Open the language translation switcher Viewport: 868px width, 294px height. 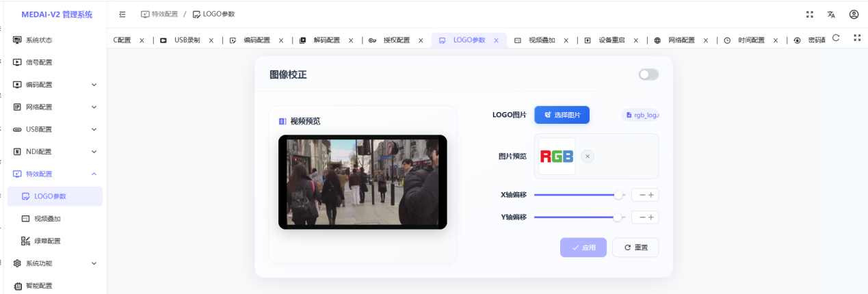(831, 14)
